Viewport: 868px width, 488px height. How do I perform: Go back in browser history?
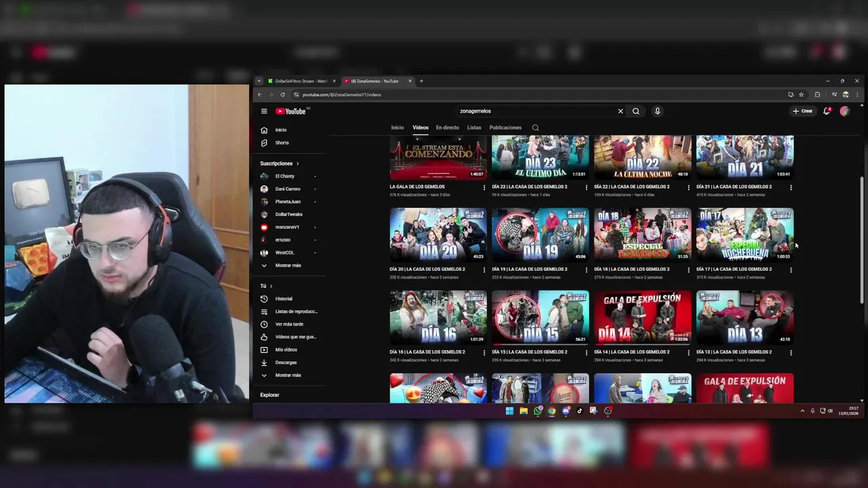[260, 95]
